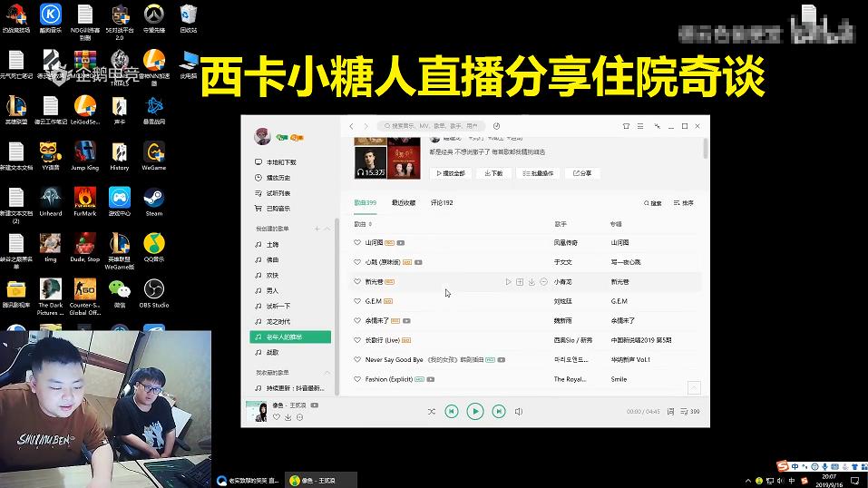Go forward with the navigation arrow
The image size is (868, 488).
coord(366,126)
